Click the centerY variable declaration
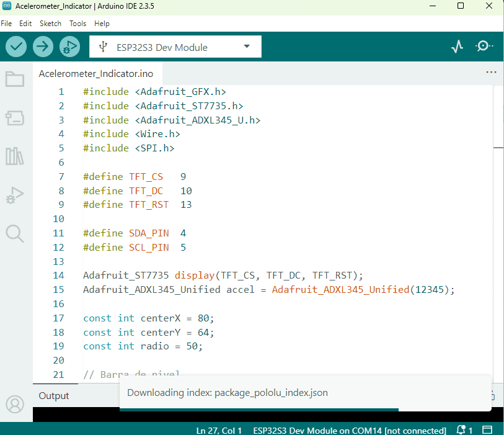 point(149,333)
